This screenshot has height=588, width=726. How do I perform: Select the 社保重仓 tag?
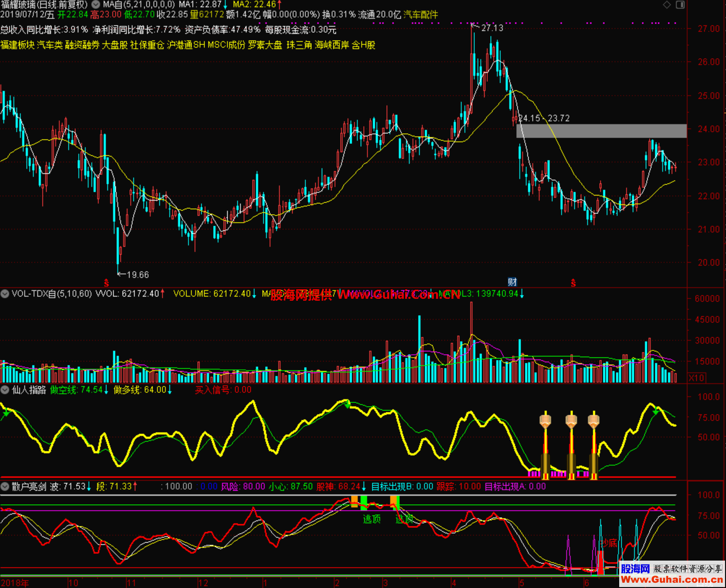pyautogui.click(x=147, y=45)
